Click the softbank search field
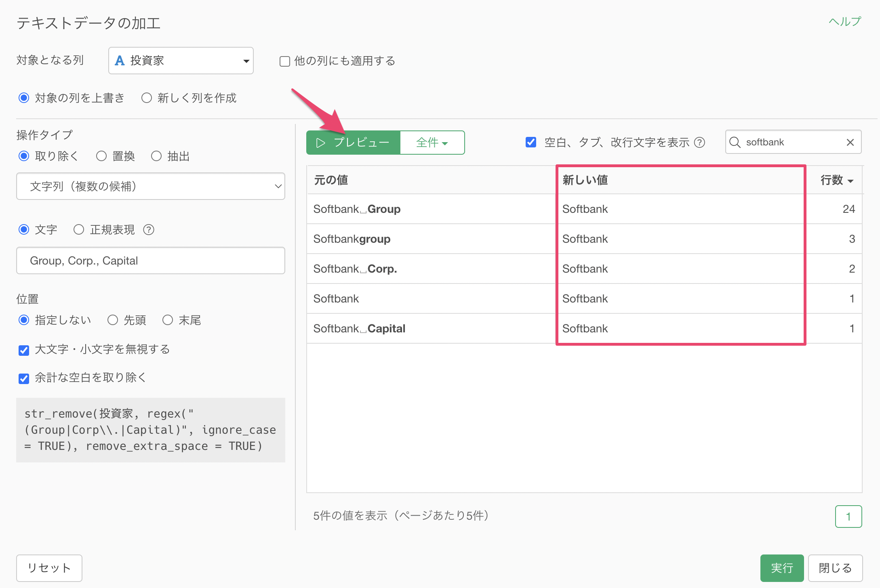The width and height of the screenshot is (880, 588). coord(793,142)
